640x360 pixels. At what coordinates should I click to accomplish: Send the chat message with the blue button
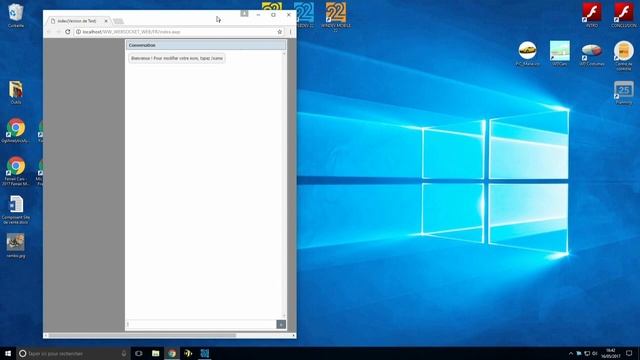[281, 324]
